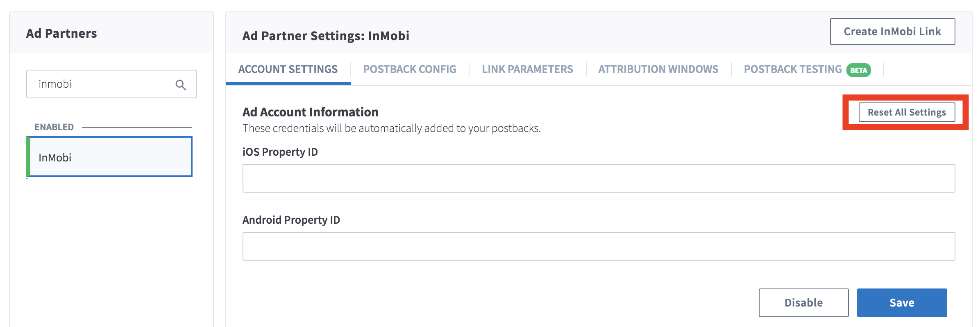Click into the iOS Property ID field
980x327 pixels.
[x=599, y=178]
